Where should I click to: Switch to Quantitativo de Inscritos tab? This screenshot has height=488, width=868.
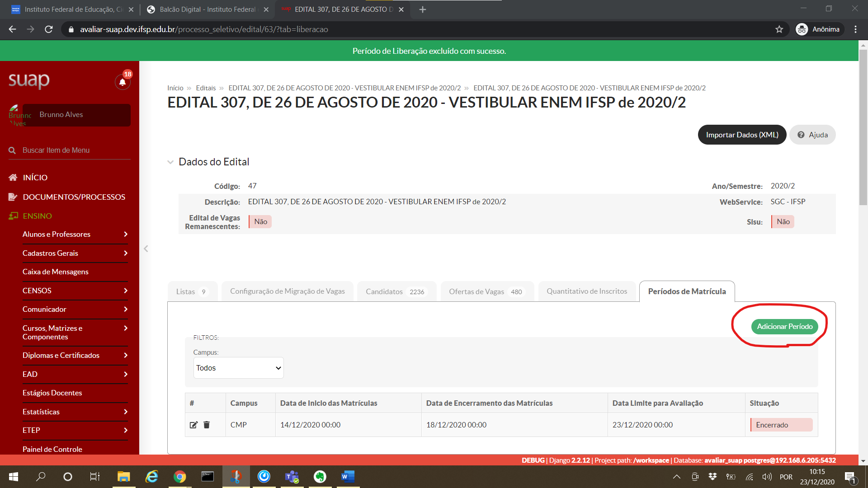click(x=587, y=291)
